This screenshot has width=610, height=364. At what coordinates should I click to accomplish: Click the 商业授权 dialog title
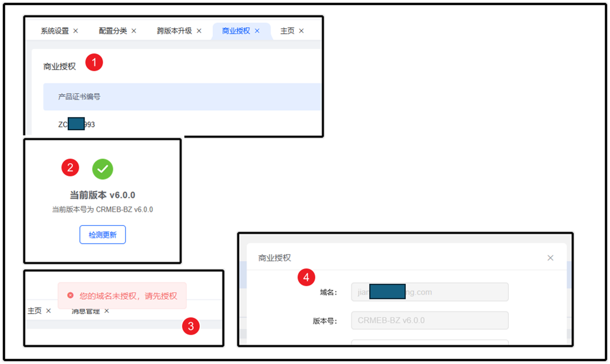click(x=275, y=258)
